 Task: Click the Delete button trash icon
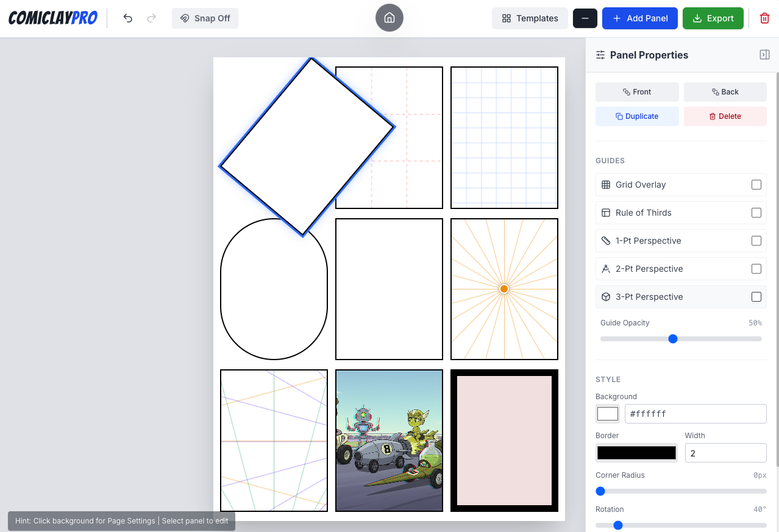(713, 116)
